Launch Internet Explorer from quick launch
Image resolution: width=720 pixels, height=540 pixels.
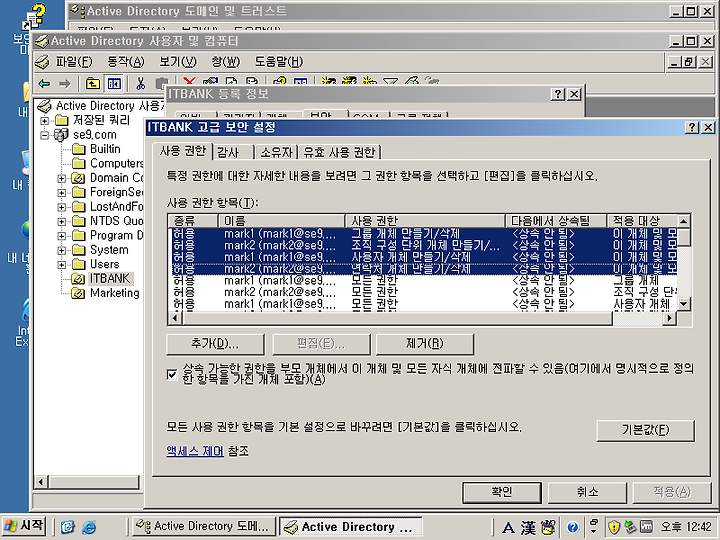tap(89, 526)
